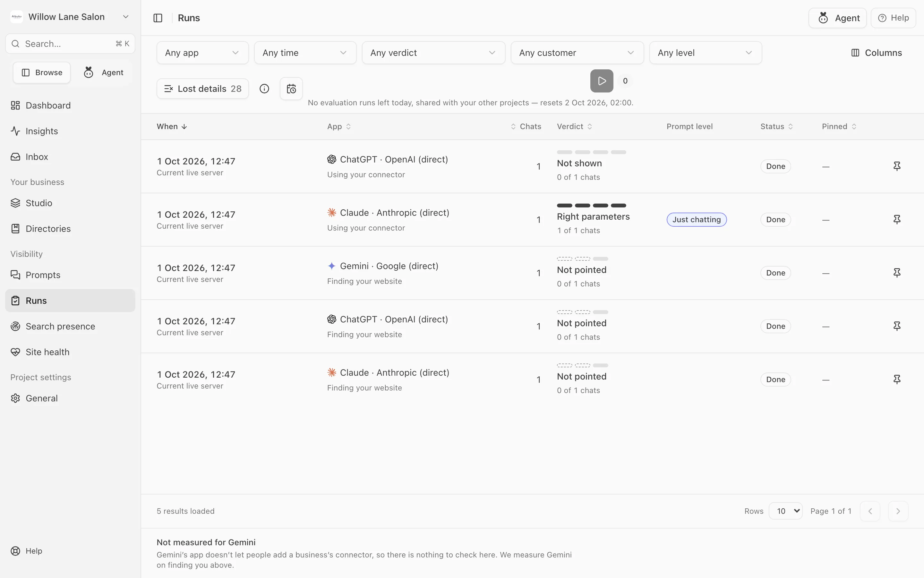Sort by the Verdict column header
This screenshot has width=924, height=578.
pyautogui.click(x=574, y=127)
